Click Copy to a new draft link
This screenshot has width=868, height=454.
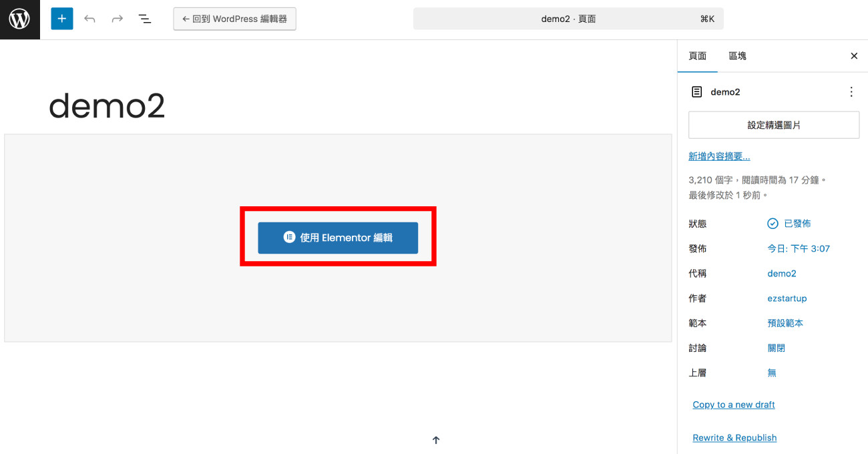click(x=733, y=405)
